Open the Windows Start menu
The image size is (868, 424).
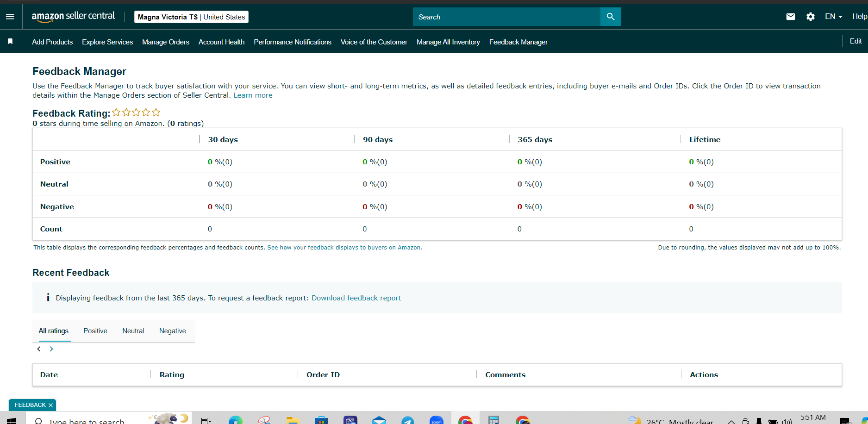tap(12, 420)
